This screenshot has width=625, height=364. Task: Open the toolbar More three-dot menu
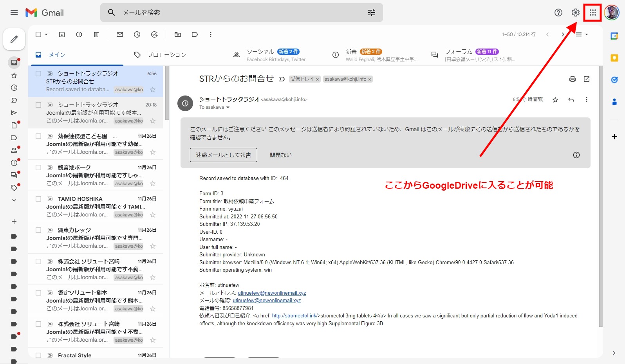(211, 34)
